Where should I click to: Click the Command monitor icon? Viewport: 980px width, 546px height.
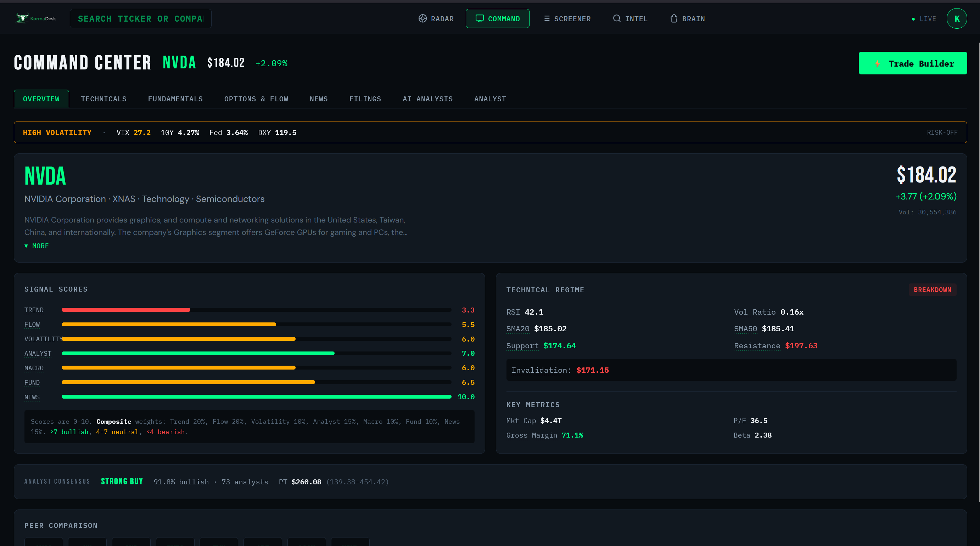click(x=479, y=18)
